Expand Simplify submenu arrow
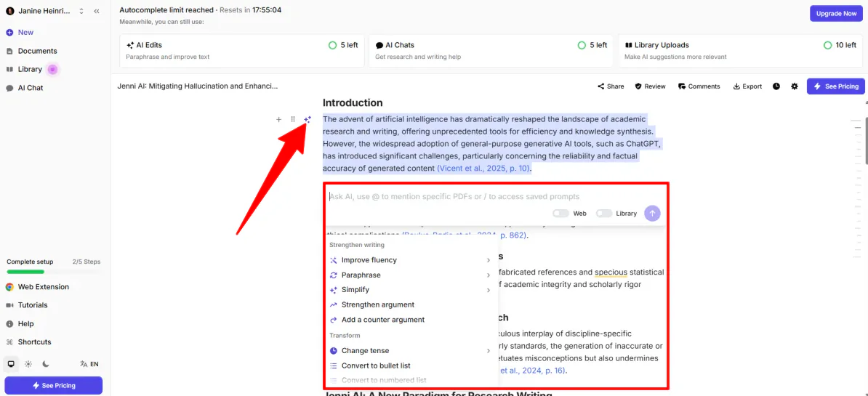Screen dimensions: 868x396 point(489,290)
